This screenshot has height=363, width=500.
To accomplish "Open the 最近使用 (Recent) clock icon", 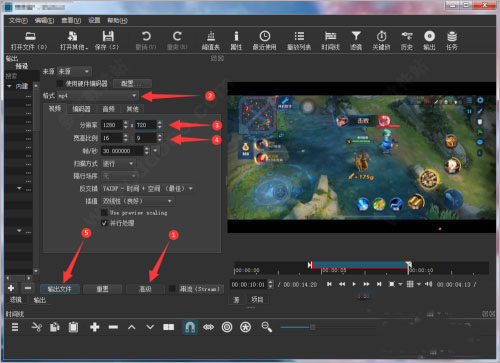I will pyautogui.click(x=265, y=36).
